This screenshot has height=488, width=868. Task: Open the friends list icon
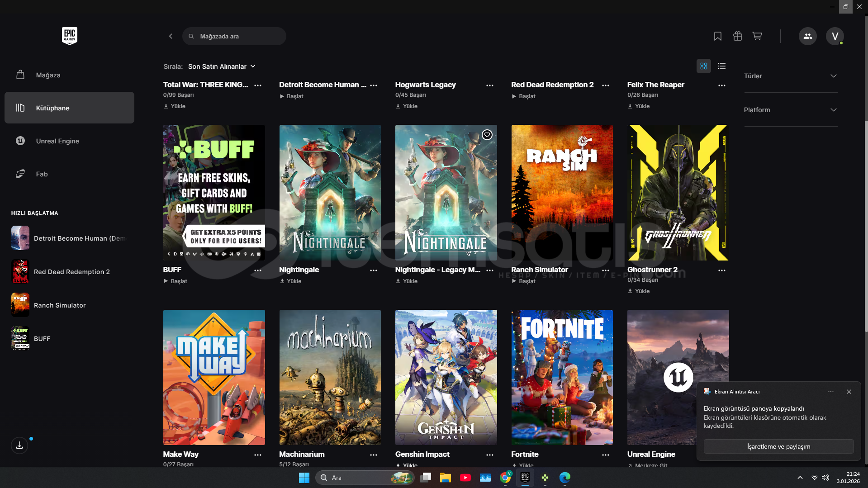pos(808,36)
